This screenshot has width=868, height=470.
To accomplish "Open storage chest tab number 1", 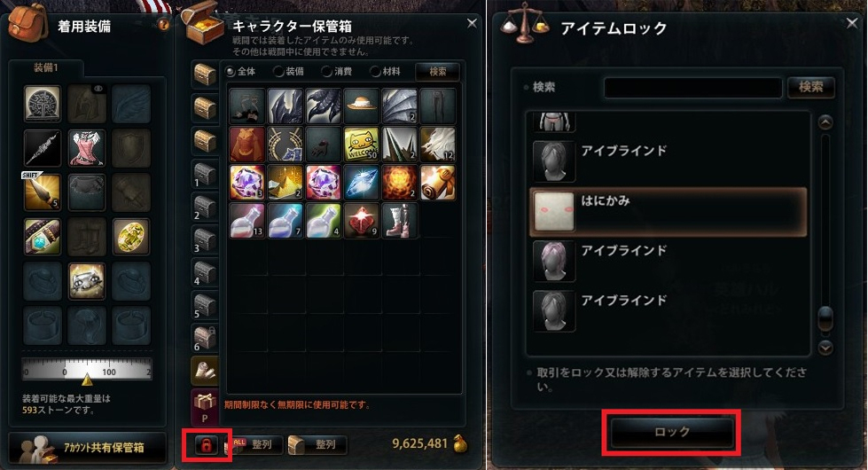I will tap(204, 174).
